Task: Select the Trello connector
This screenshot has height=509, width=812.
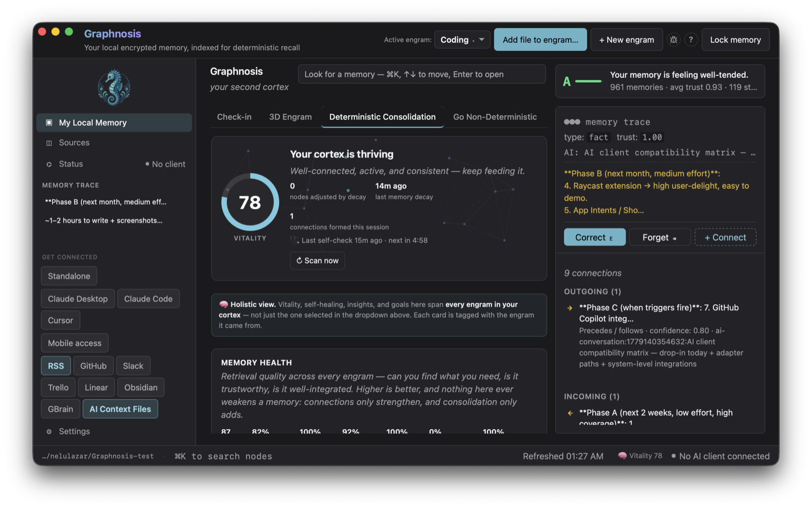Action: [58, 387]
